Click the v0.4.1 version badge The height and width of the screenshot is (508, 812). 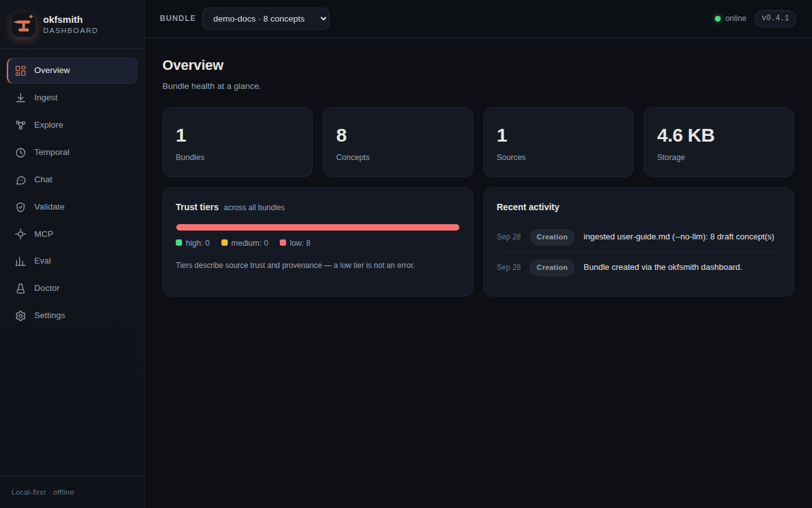click(775, 18)
